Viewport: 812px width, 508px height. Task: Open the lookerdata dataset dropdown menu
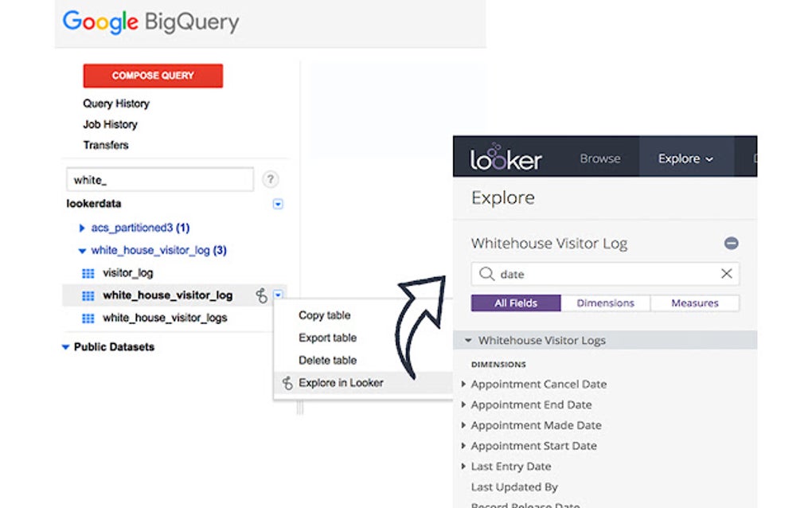coord(277,204)
